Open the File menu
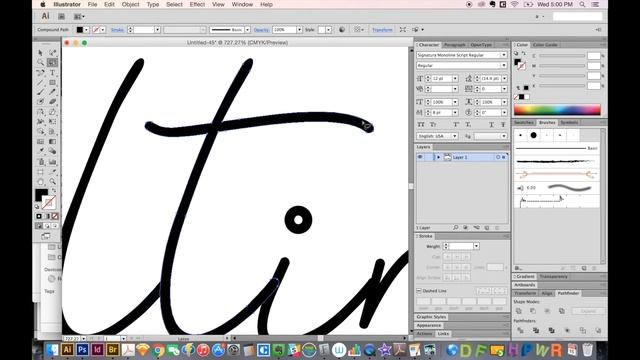The height and width of the screenshot is (360, 640). coord(92,4)
